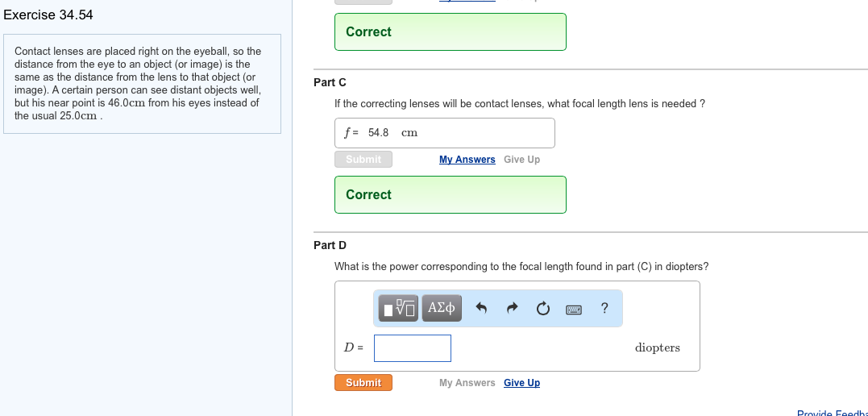Open My Answers for Part C
Viewport: 868px width, 416px height.
(467, 160)
